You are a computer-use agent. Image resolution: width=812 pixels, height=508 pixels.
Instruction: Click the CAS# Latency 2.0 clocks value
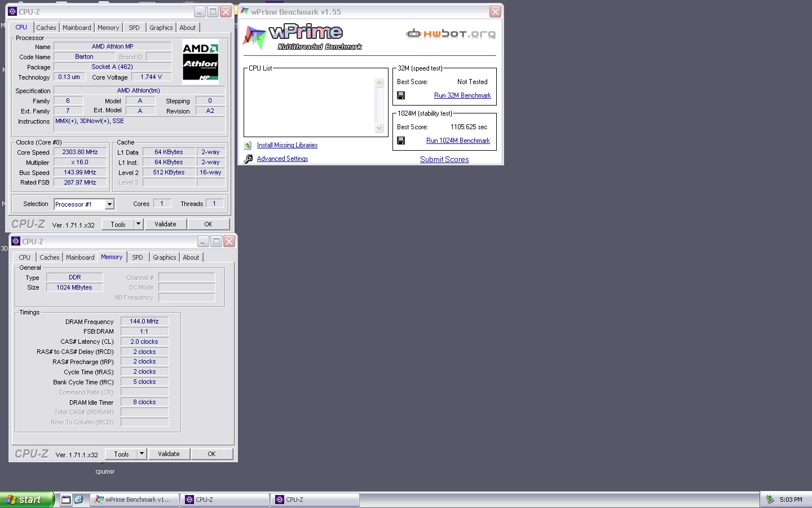[x=144, y=341]
